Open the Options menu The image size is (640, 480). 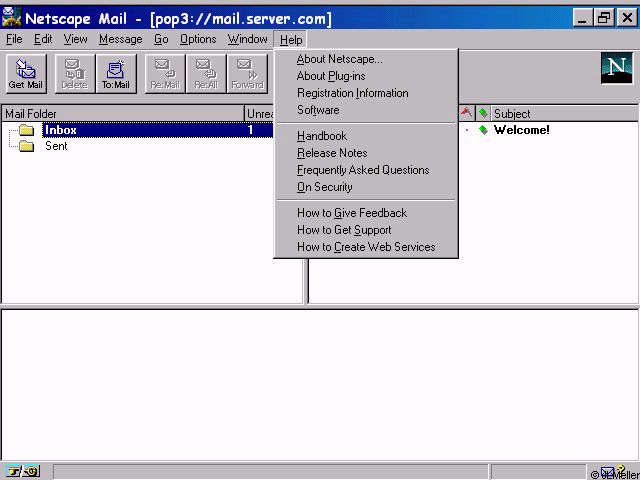[x=198, y=39]
